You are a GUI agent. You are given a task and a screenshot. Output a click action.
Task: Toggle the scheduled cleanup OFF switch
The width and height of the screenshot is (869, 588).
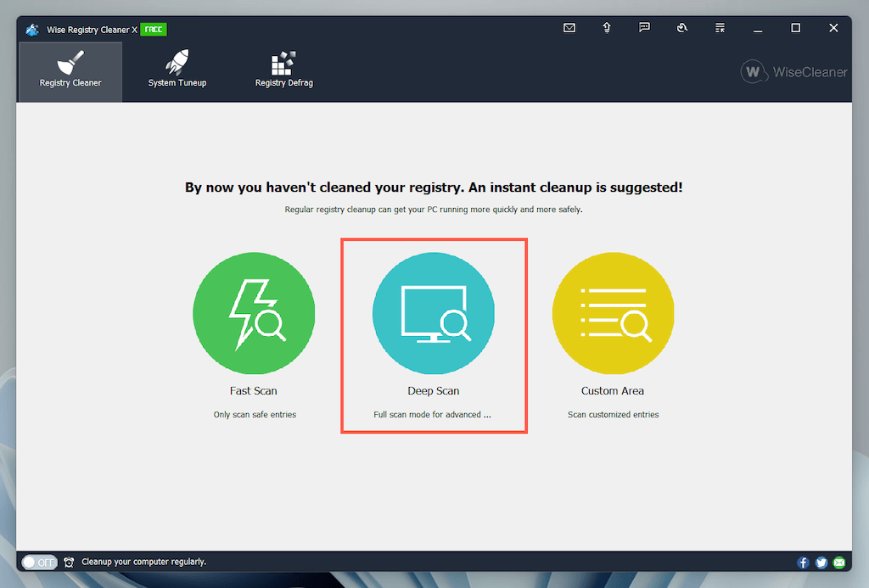point(39,562)
